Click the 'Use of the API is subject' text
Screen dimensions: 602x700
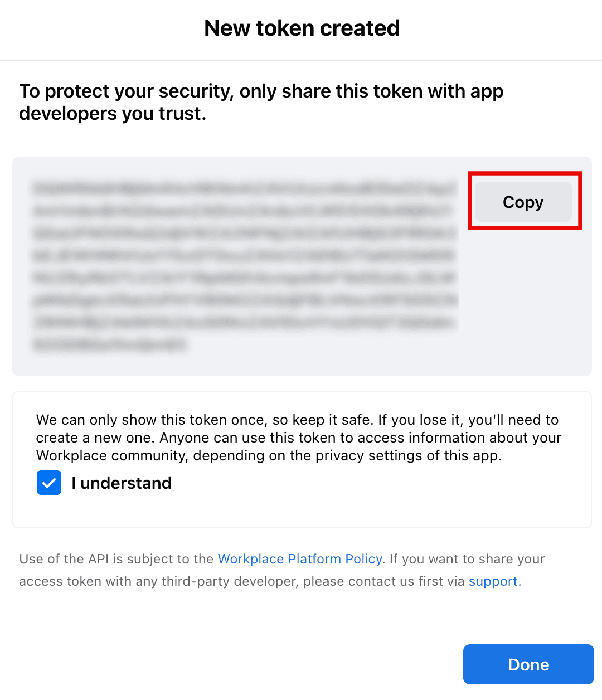pos(116,559)
